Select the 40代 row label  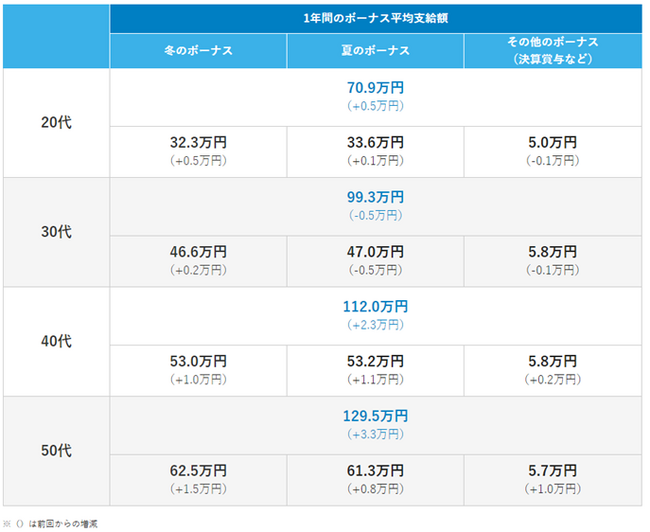(x=56, y=341)
